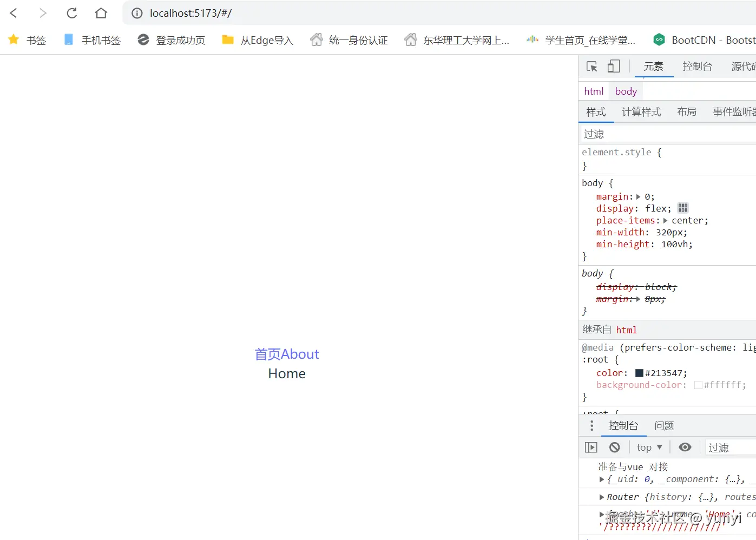This screenshot has height=540, width=756.
Task: Open the 书签 bookmarks star
Action: [x=27, y=40]
